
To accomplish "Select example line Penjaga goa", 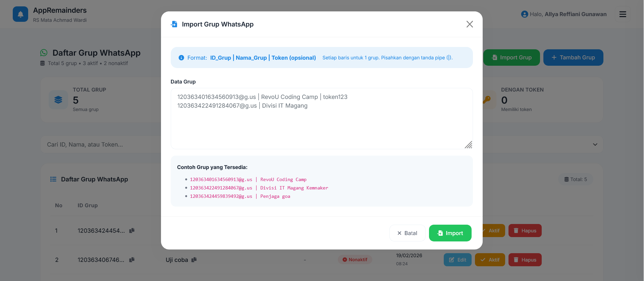I will (240, 196).
